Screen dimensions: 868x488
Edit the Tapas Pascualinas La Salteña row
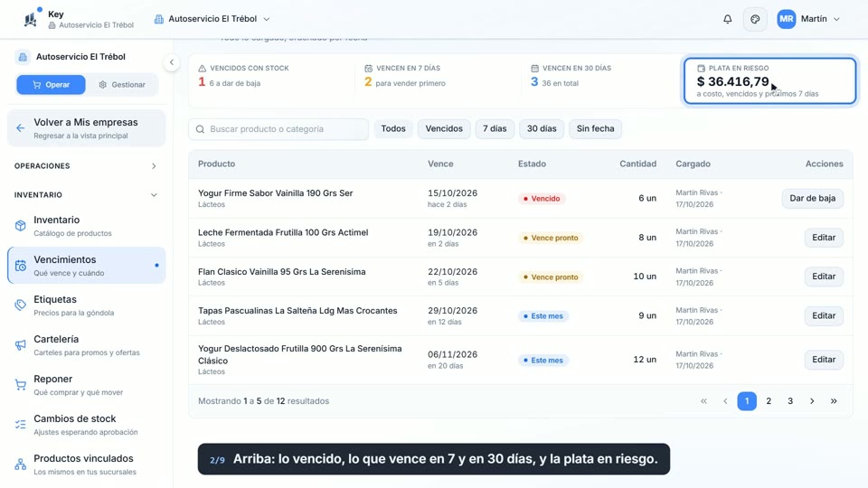(x=823, y=315)
